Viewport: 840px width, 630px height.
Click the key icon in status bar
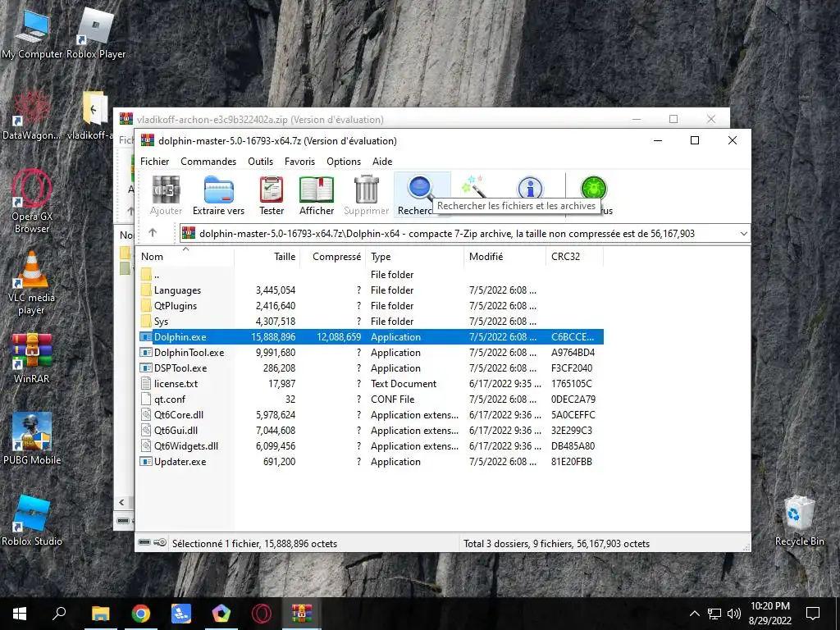click(160, 543)
